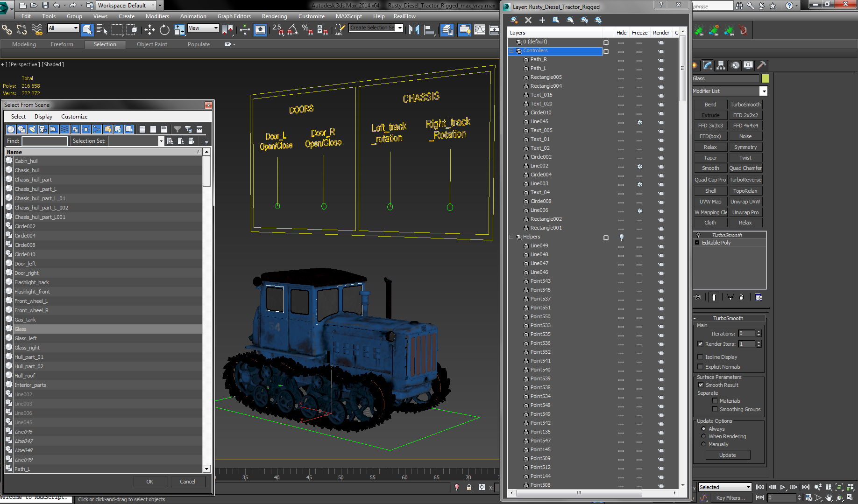The image size is (858, 504).
Task: Toggle Display Bone Objects filter in Select From Scene
Action: pyautogui.click(x=97, y=129)
